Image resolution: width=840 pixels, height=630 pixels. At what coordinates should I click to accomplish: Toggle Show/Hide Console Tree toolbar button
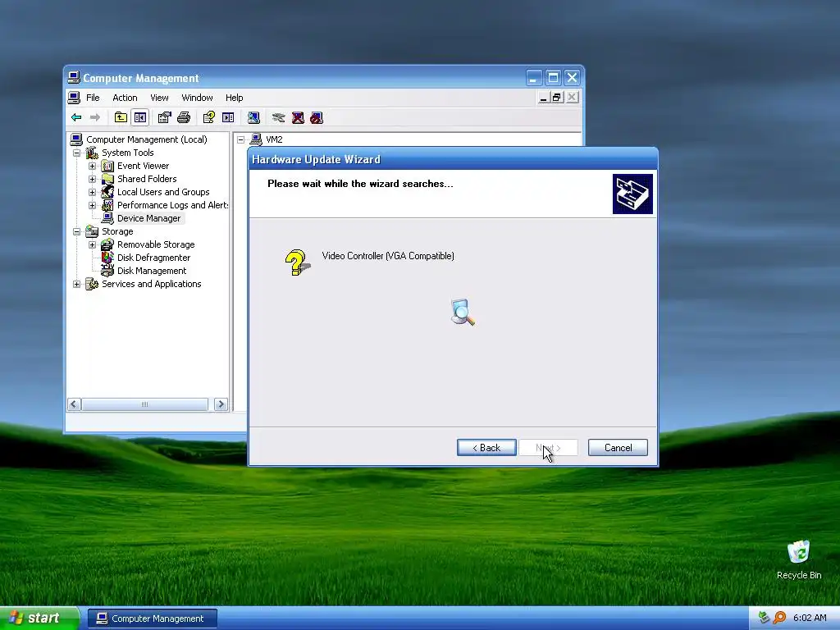(140, 117)
